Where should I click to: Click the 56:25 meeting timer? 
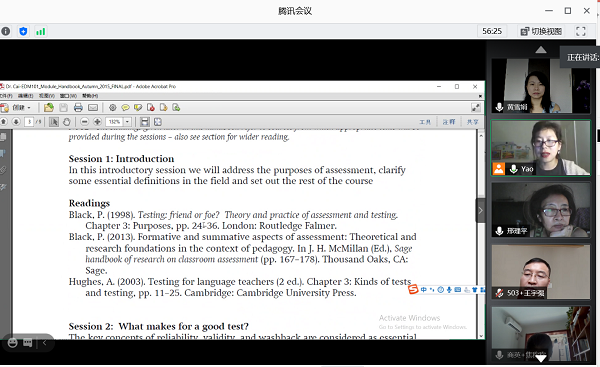point(492,31)
